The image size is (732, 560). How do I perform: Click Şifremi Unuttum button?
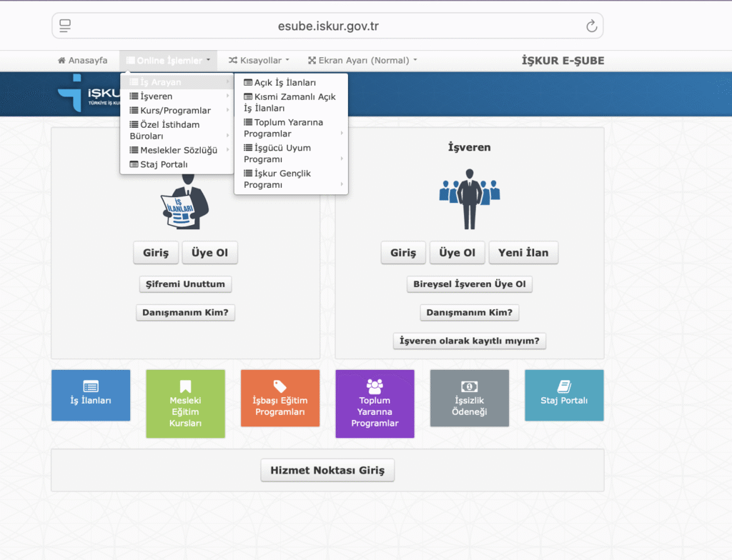[x=185, y=284]
